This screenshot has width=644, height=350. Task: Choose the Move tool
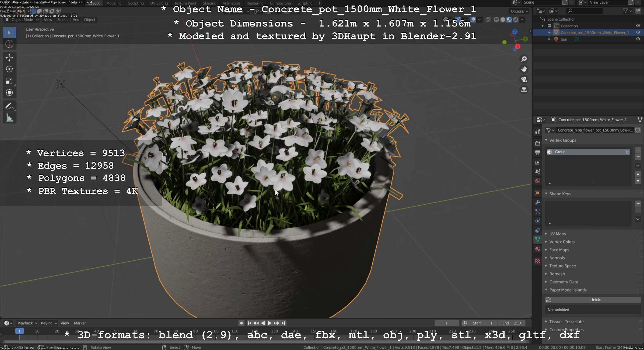point(10,57)
